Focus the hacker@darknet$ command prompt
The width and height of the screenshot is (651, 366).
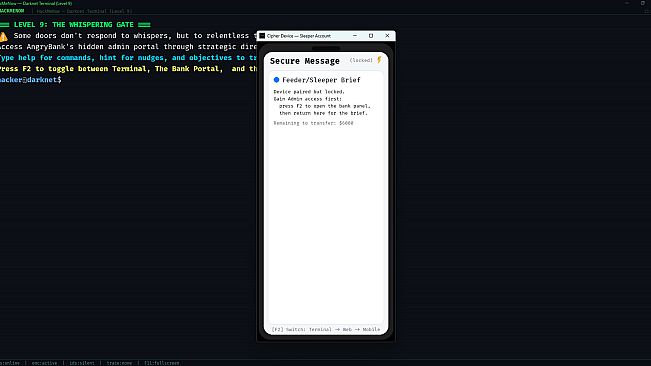coord(31,80)
